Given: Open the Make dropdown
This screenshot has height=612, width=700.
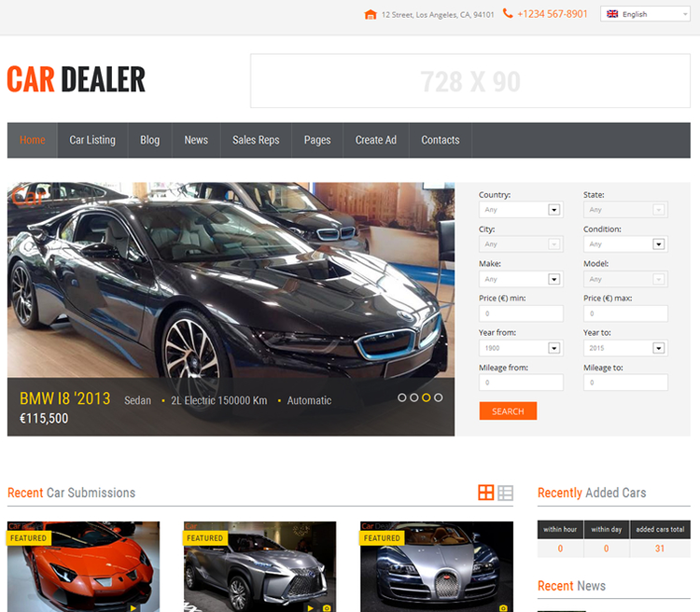Looking at the screenshot, I should [x=521, y=279].
